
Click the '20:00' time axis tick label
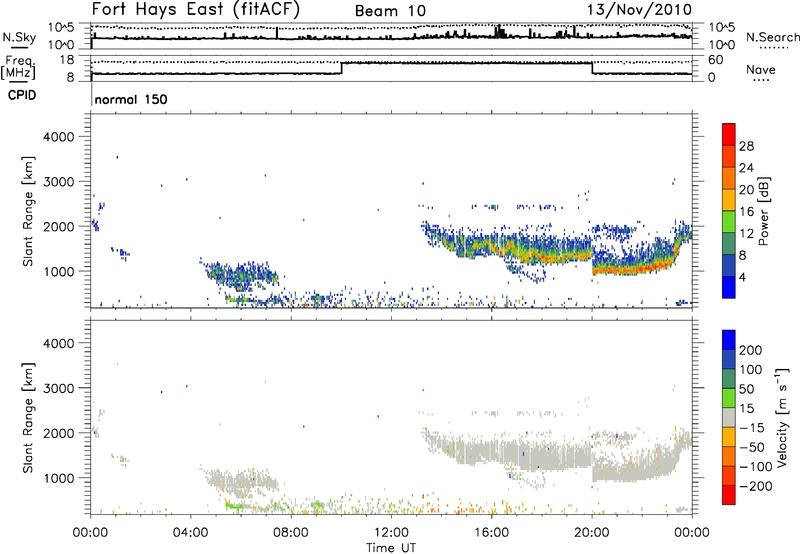(592, 533)
